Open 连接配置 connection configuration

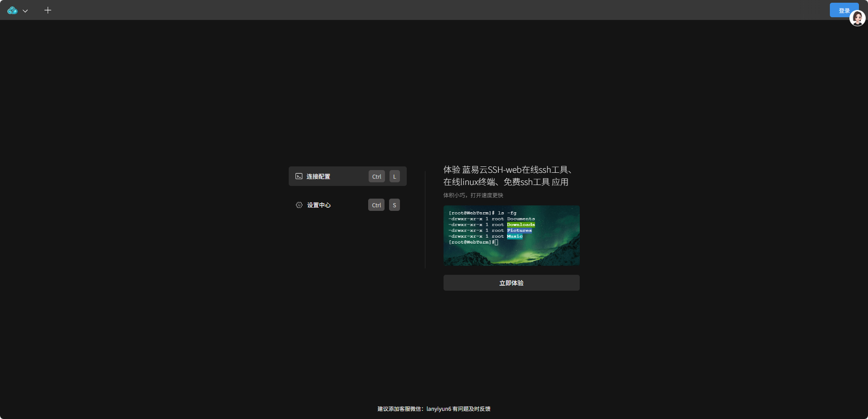pos(348,176)
